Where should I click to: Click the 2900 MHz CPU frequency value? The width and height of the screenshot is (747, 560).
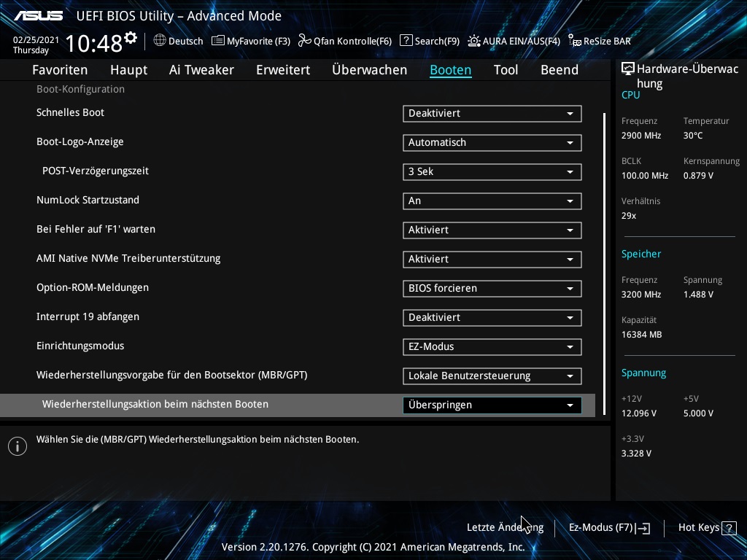640,136
